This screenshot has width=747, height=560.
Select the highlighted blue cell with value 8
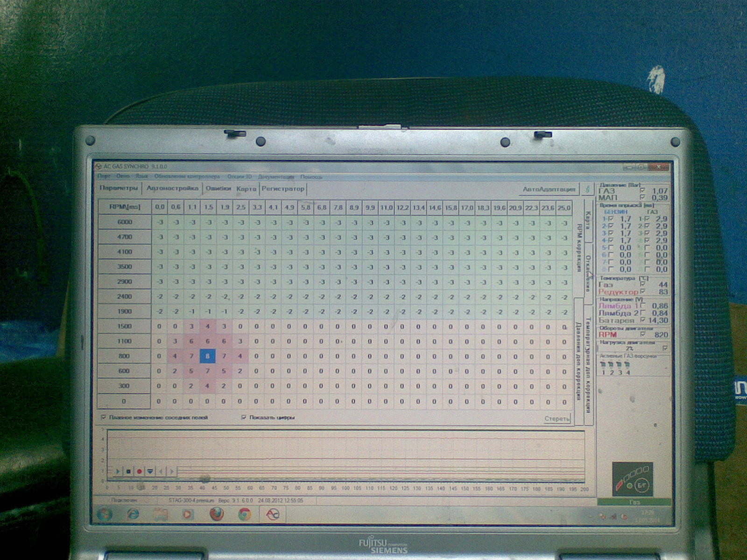[207, 357]
